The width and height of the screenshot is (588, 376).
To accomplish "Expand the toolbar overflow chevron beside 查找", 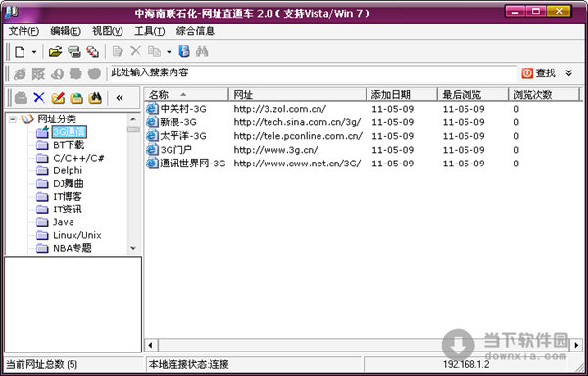I will pos(569,73).
